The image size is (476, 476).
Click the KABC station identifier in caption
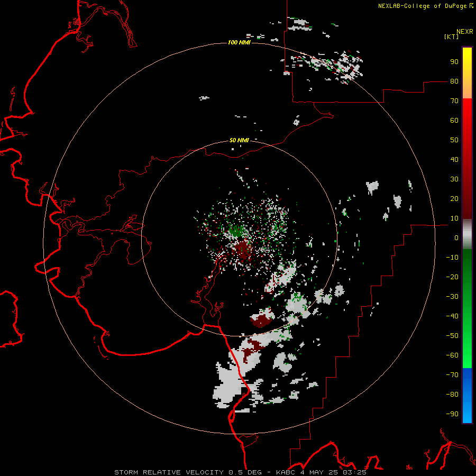[x=285, y=472]
